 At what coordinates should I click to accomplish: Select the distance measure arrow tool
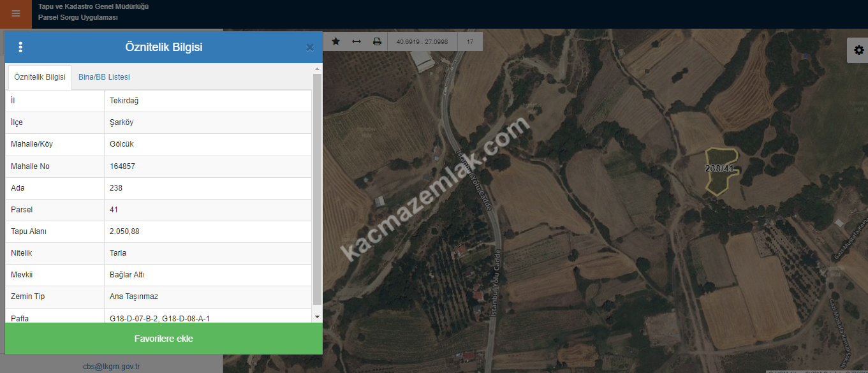click(357, 41)
